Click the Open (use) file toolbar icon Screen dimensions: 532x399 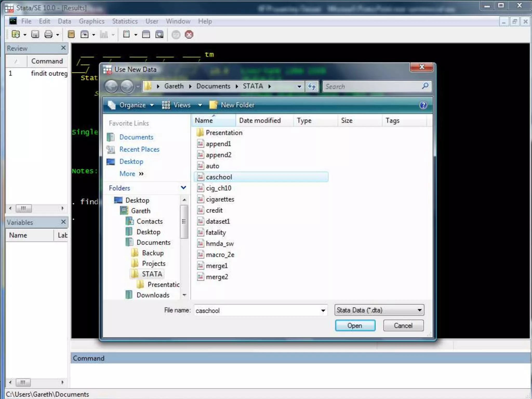[x=16, y=34]
